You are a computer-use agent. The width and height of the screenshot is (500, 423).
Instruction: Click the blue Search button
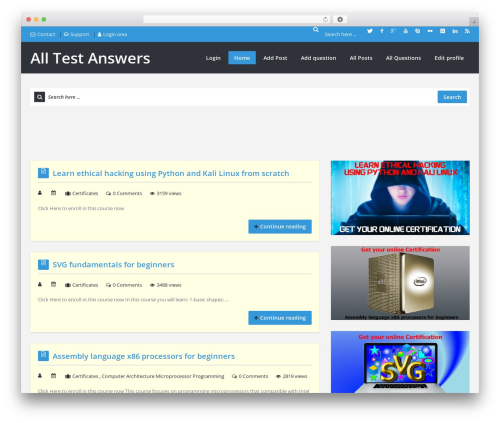(452, 97)
